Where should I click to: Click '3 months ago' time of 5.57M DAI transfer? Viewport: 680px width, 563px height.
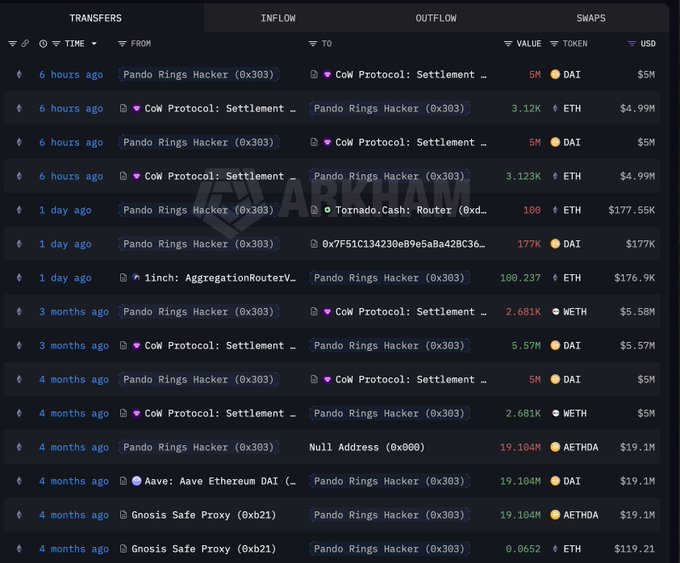pos(74,346)
